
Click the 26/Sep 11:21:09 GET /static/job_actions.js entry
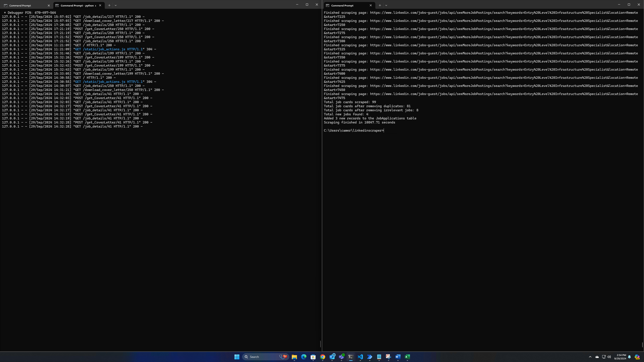[79, 49]
